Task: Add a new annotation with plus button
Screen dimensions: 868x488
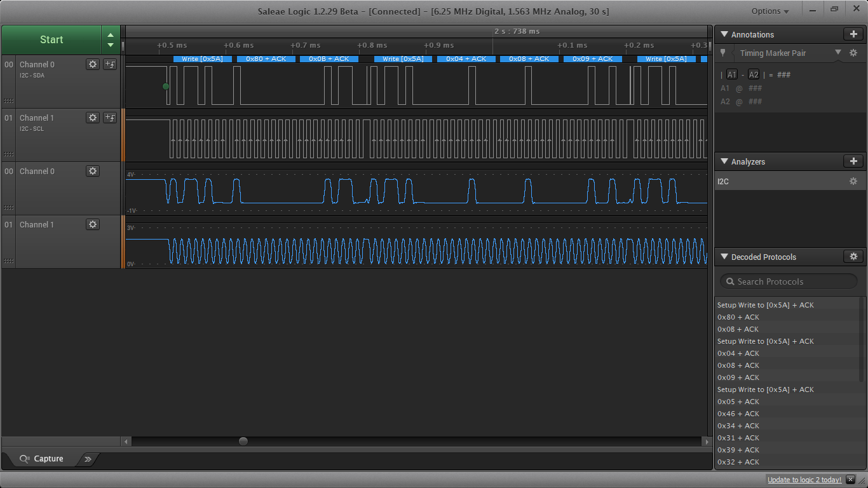Action: tap(853, 34)
